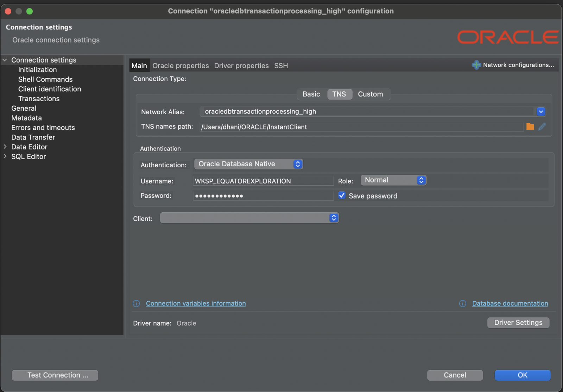Open the Database documentation link
The height and width of the screenshot is (392, 563).
pyautogui.click(x=510, y=303)
